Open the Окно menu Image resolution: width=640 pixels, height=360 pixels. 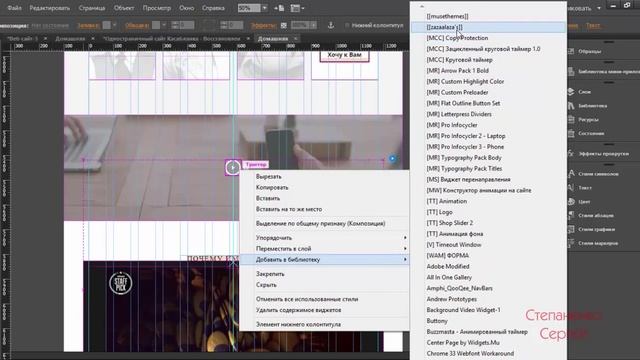pyautogui.click(x=186, y=8)
